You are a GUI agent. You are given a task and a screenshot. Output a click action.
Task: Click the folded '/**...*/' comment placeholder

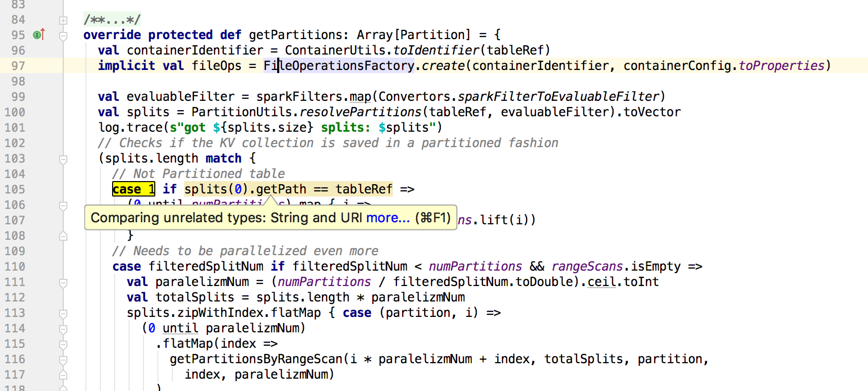[112, 20]
